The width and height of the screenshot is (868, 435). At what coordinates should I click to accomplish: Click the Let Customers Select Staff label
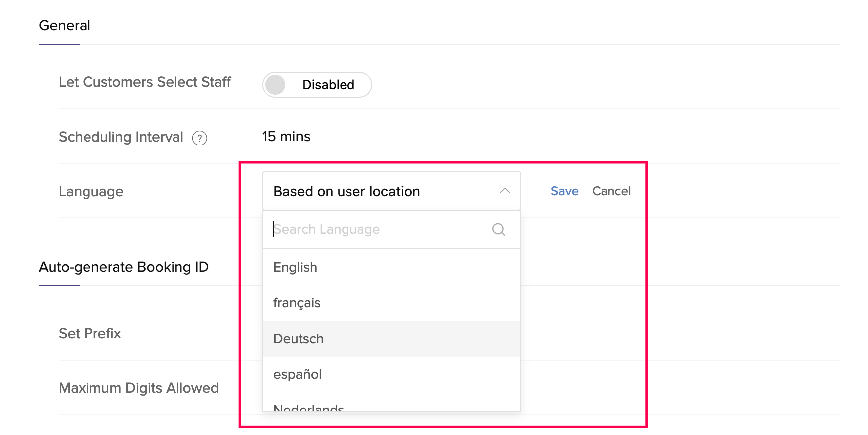[x=145, y=82]
